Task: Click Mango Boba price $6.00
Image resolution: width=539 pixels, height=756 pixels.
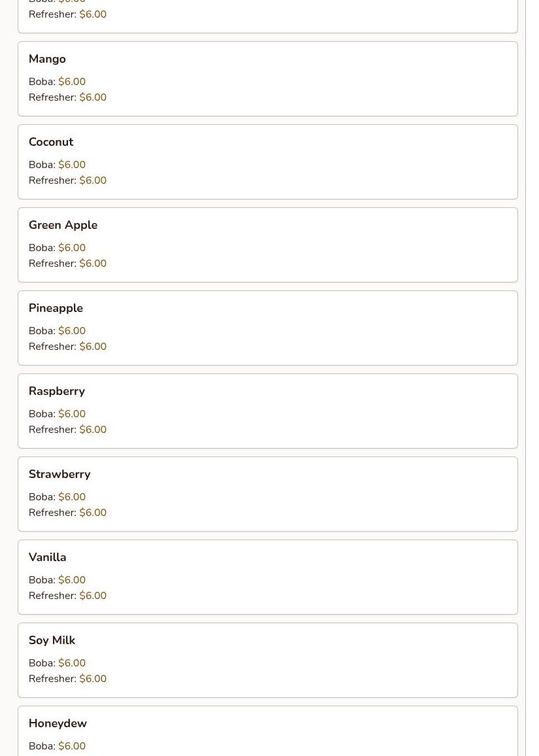Action: coord(72,82)
